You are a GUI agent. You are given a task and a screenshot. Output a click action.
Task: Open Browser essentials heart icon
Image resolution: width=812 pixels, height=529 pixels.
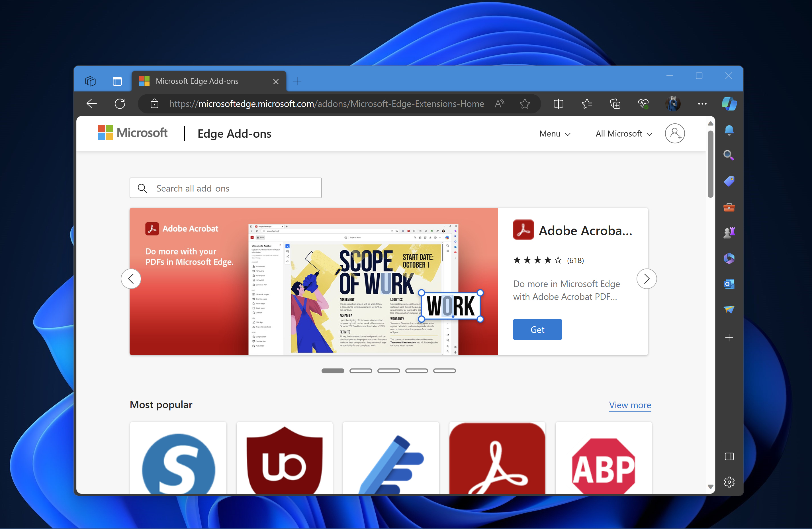click(643, 103)
